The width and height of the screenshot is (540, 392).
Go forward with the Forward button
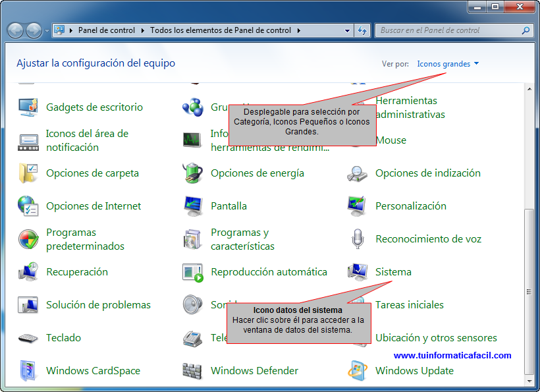click(x=34, y=31)
